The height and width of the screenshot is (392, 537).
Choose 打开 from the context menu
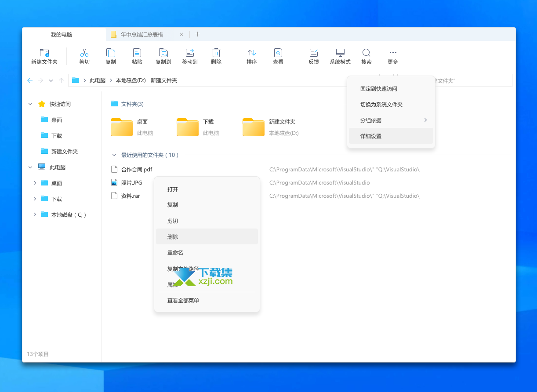pos(207,189)
